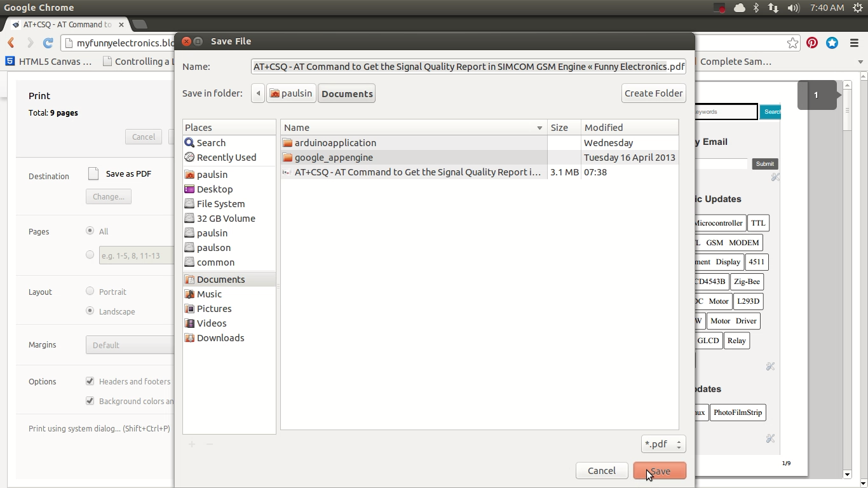Select paulson drive in Places

[229, 248]
